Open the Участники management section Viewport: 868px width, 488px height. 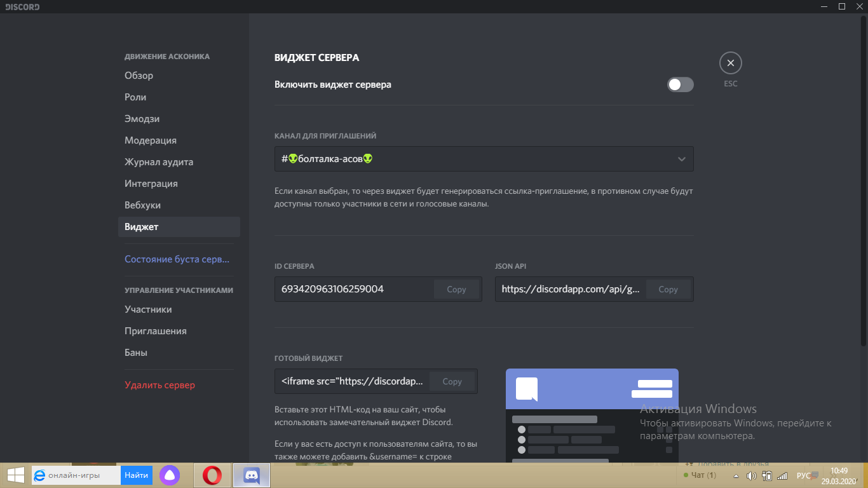point(179,309)
